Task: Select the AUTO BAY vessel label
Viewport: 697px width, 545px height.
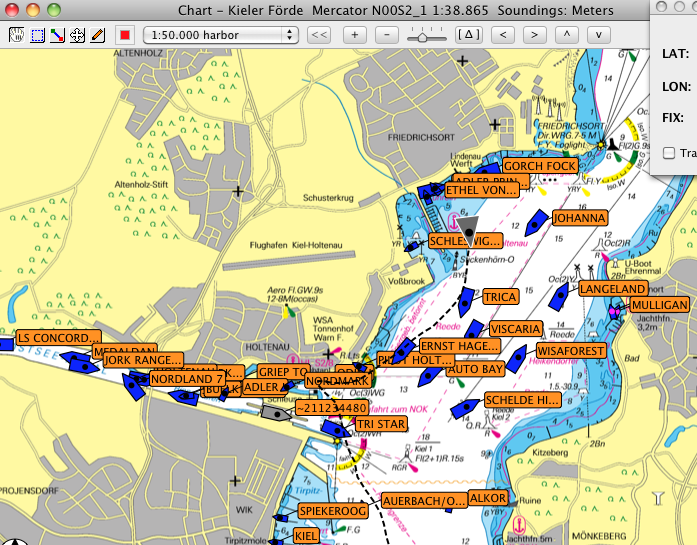Action: point(476,369)
